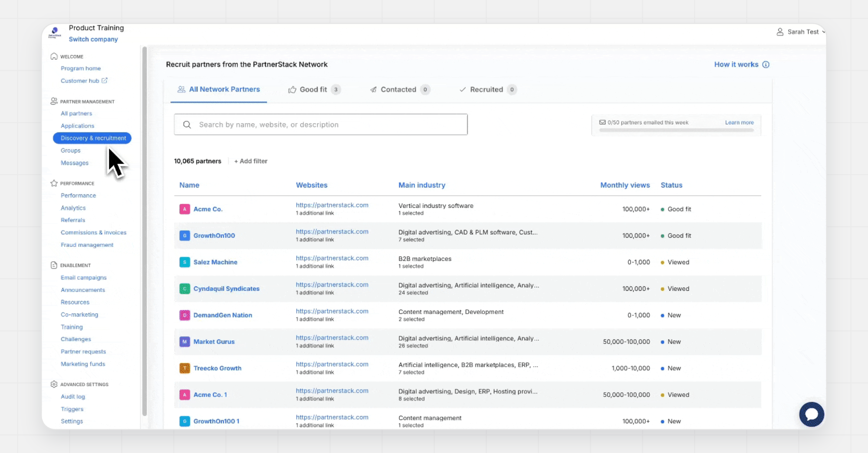The height and width of the screenshot is (453, 868).
Task: Click the Welcome section home icon
Action: click(54, 56)
